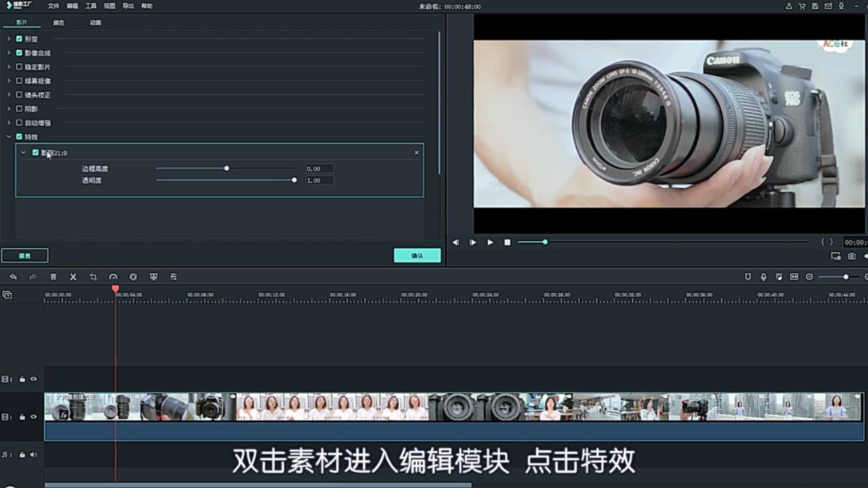
Task: Click the 重置 reset button
Action: coord(24,256)
